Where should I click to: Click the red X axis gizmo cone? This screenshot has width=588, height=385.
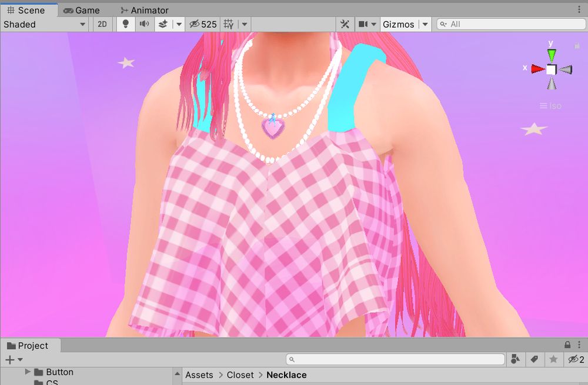(538, 69)
